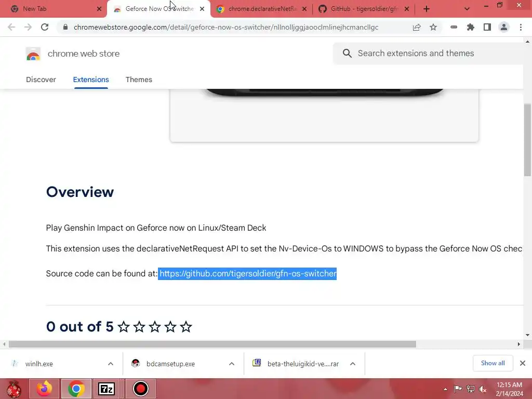Close the Geforce Now OS Switcher tab
The height and width of the screenshot is (399, 532).
[202, 9]
